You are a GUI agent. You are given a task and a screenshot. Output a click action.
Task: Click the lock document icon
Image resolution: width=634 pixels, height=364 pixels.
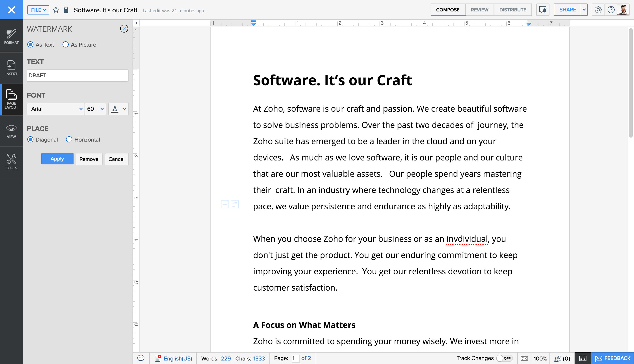tap(66, 10)
